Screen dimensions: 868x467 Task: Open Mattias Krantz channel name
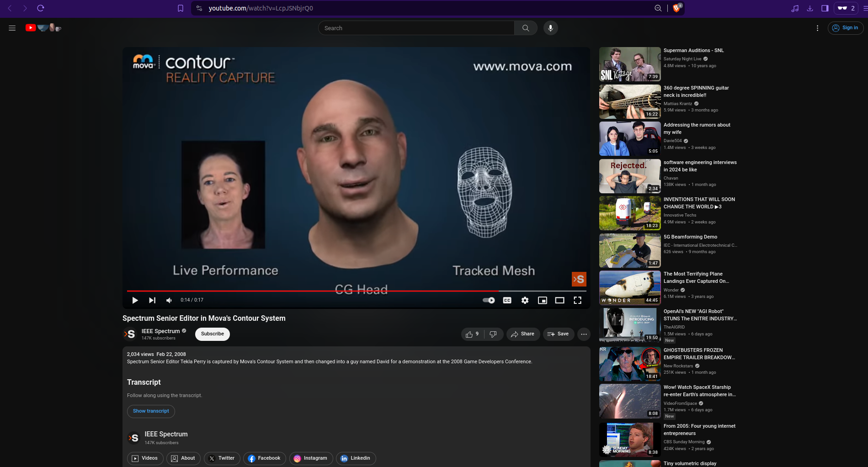[677, 104]
